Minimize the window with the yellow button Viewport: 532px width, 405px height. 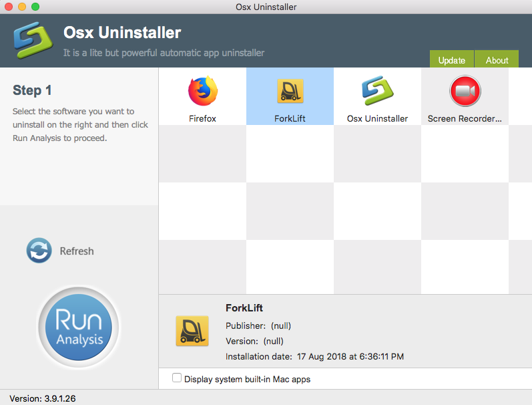22,7
